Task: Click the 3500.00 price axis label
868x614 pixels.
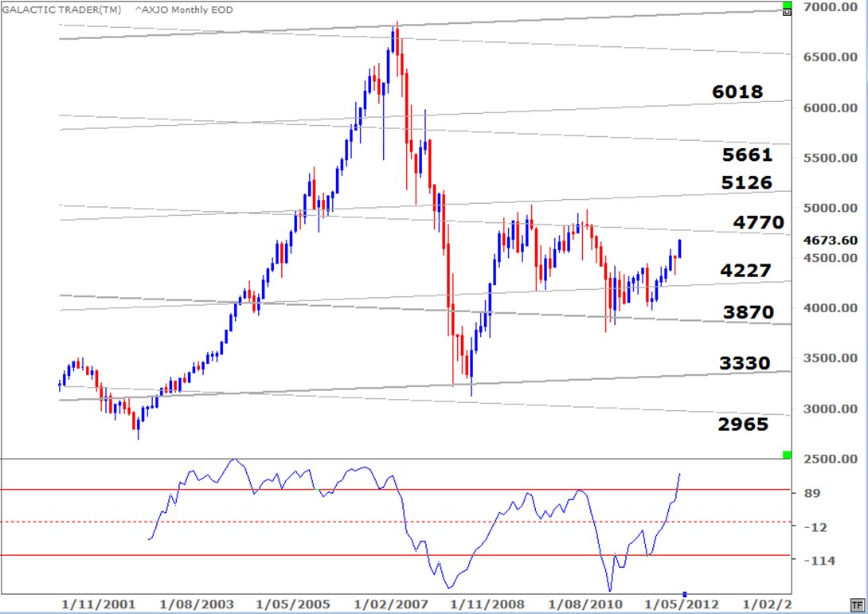Action: [x=831, y=358]
